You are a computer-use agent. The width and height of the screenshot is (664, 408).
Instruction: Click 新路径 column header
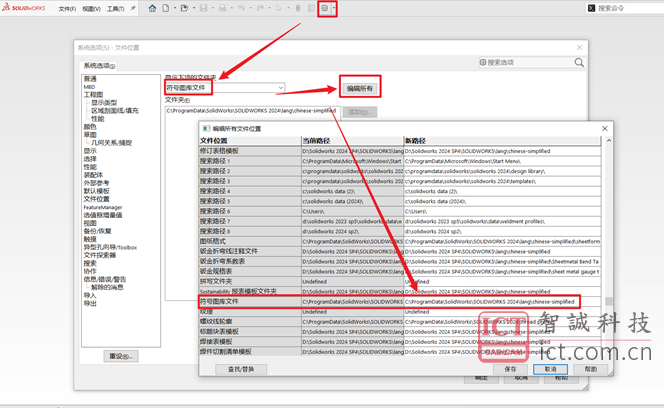click(x=502, y=141)
